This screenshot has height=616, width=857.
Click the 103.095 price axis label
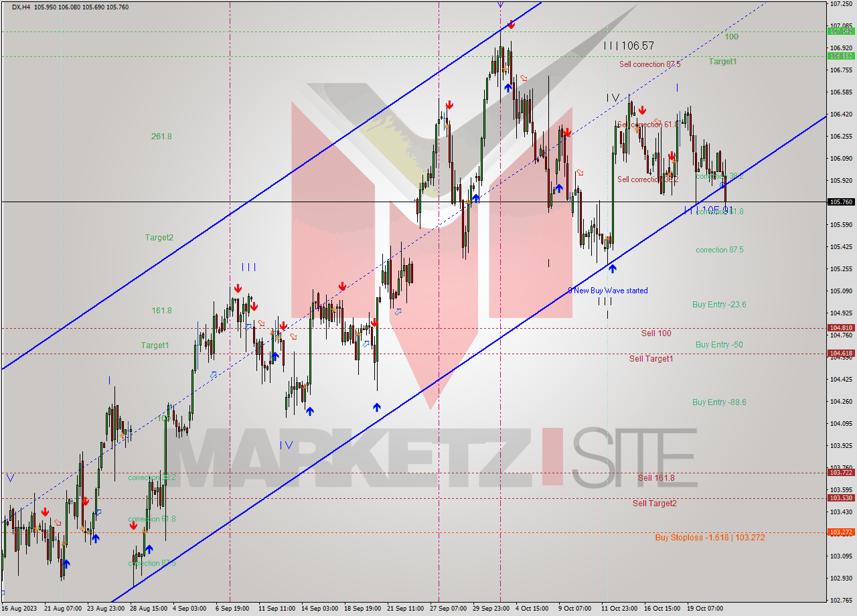[841, 556]
